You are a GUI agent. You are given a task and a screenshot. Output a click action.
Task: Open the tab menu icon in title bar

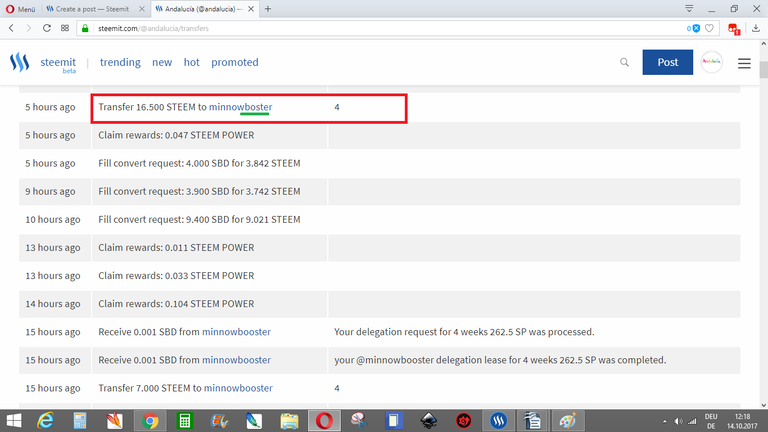(x=689, y=9)
